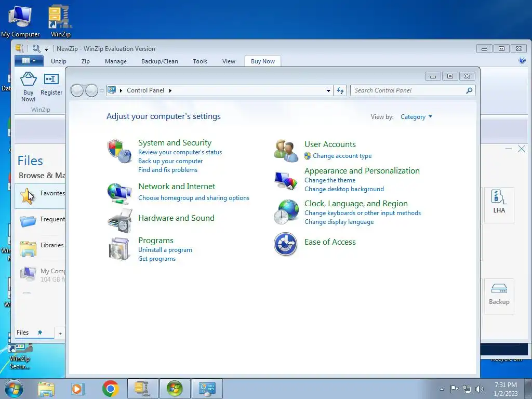Open Windows Explorer from the taskbar
The image size is (532, 399).
point(46,389)
